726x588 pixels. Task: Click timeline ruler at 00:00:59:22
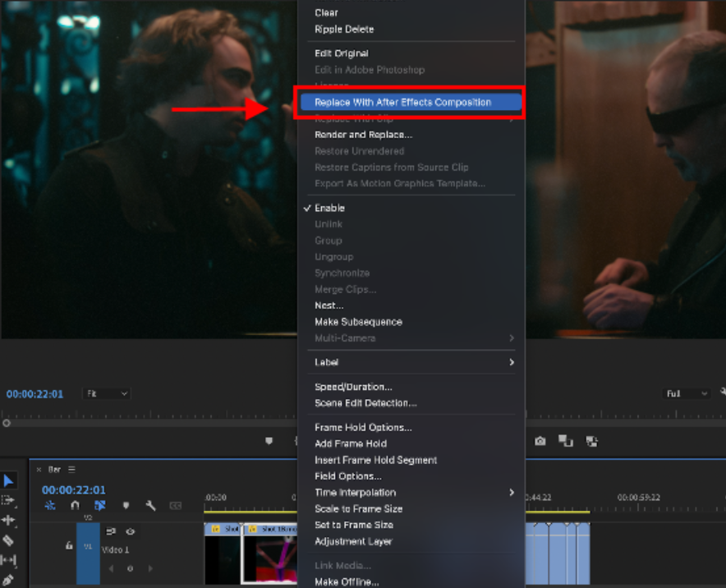(x=638, y=498)
